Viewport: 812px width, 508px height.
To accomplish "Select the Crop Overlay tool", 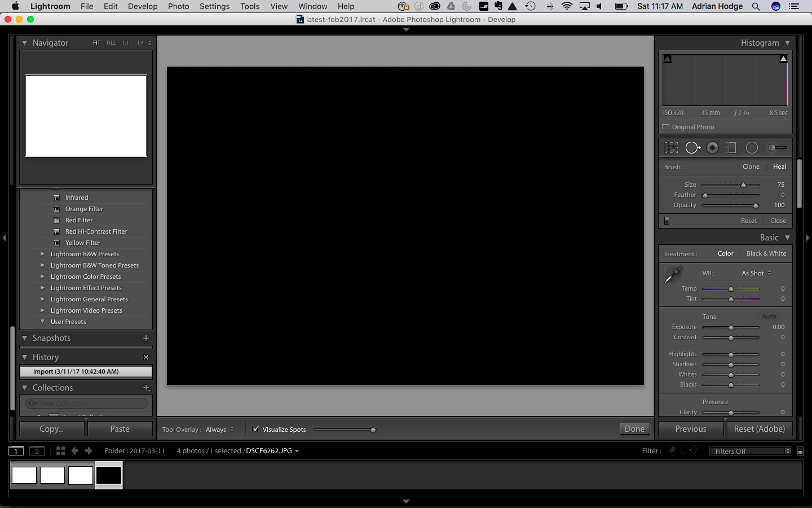I will tap(671, 148).
